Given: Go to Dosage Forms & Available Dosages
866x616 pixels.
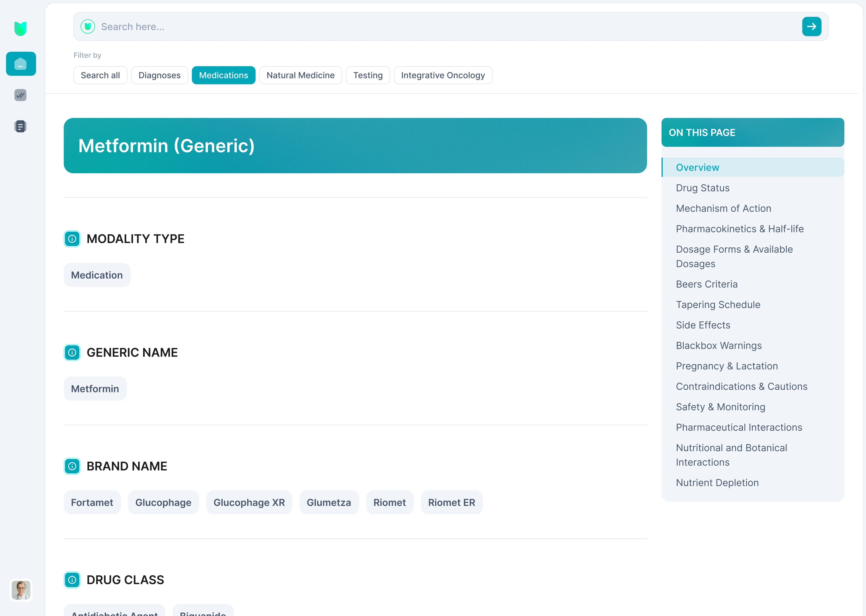Looking at the screenshot, I should click(735, 256).
